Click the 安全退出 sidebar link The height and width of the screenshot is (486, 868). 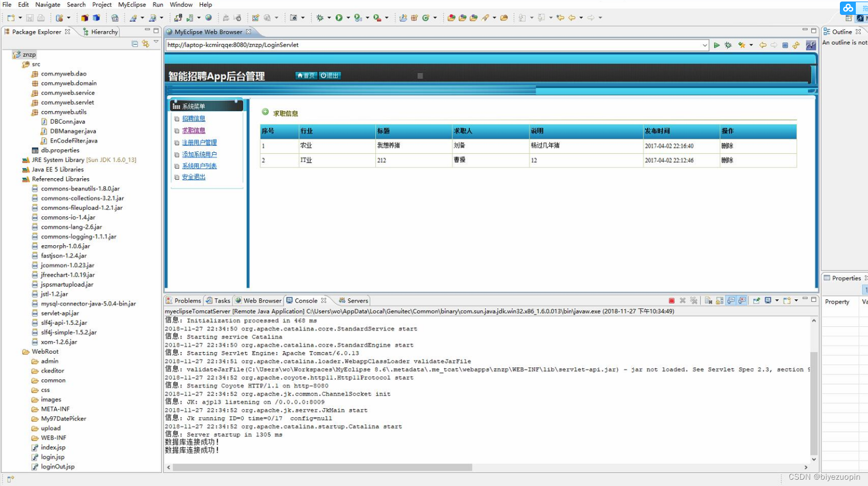[193, 177]
